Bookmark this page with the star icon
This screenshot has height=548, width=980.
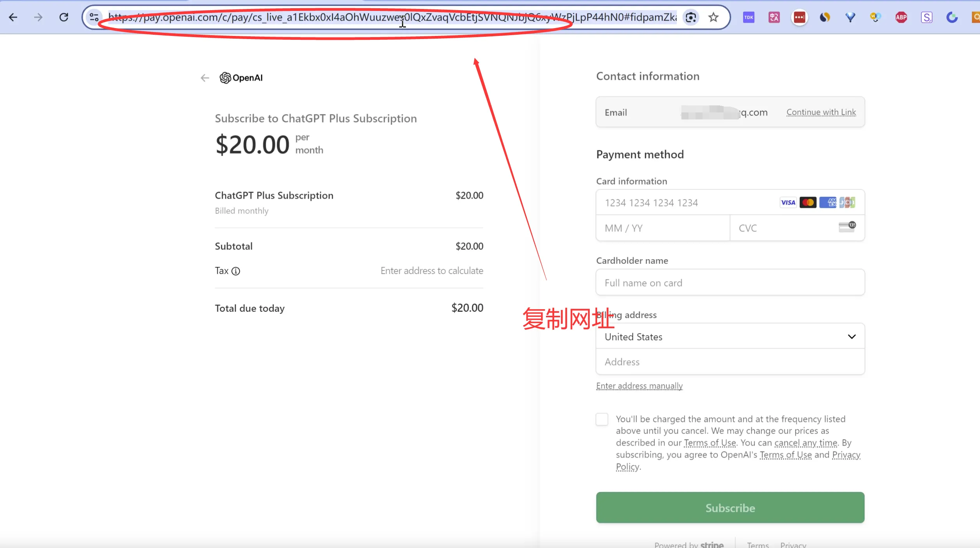point(713,17)
